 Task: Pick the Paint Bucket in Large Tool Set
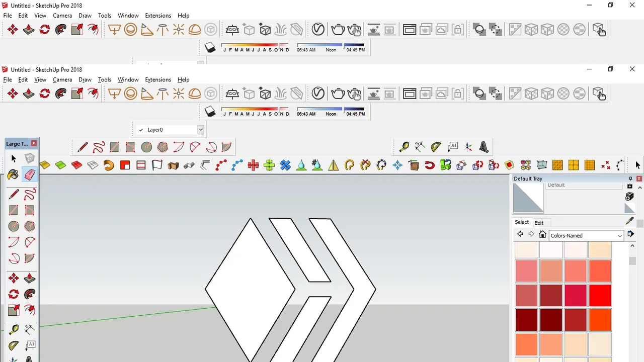(14, 174)
